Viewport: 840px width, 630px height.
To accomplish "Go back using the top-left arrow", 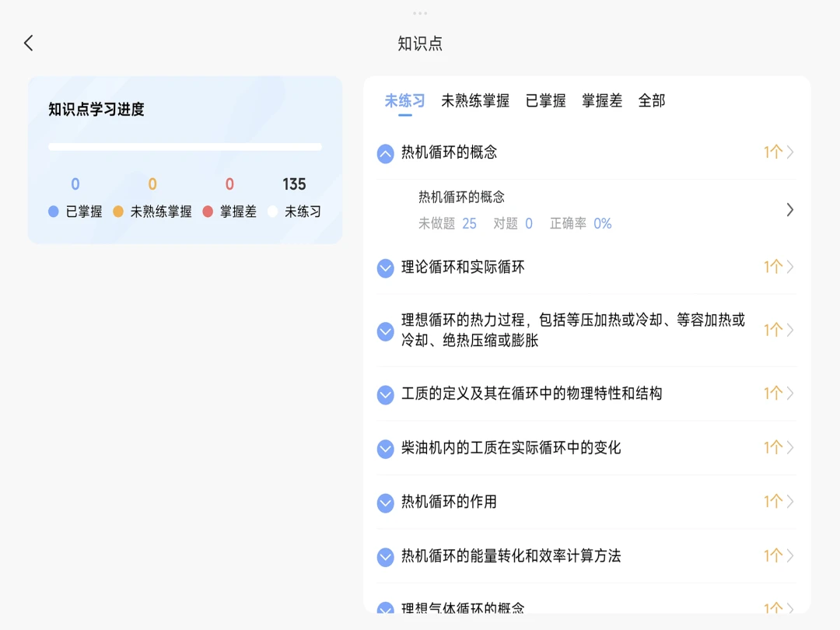I will click(x=29, y=43).
